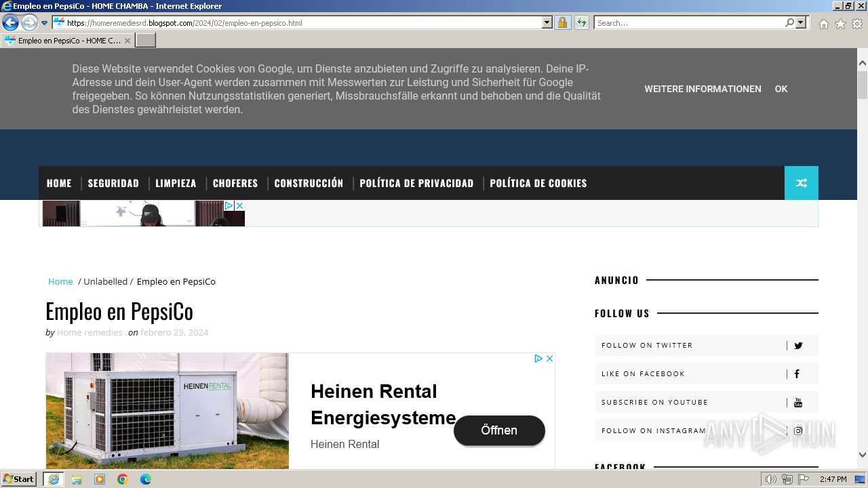Open the HOME menu item
The height and width of the screenshot is (488, 868).
59,183
